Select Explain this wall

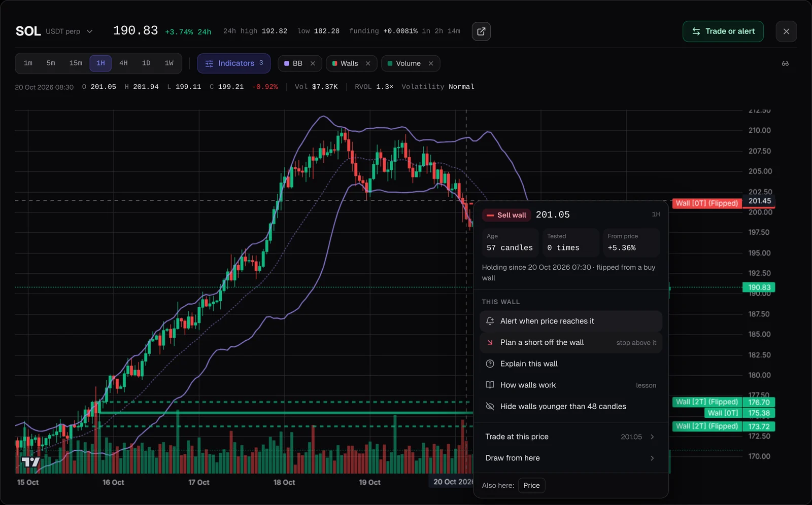pyautogui.click(x=571, y=364)
